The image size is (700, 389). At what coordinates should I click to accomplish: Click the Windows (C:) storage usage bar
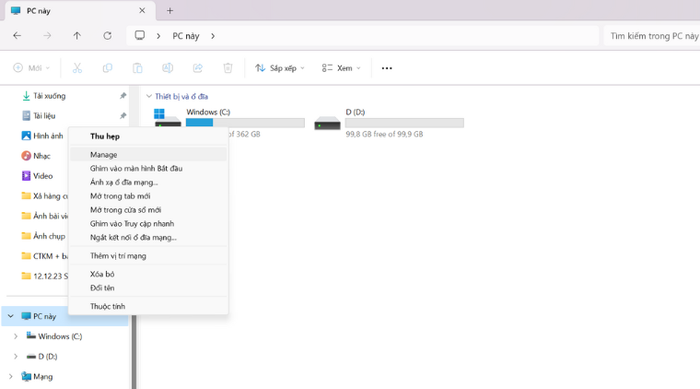(245, 123)
